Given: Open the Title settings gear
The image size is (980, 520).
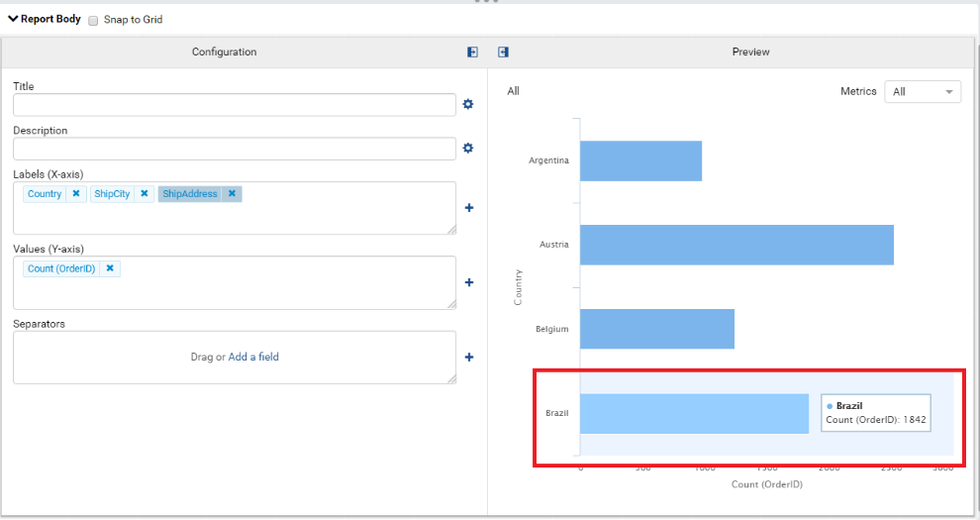Looking at the screenshot, I should (x=467, y=104).
